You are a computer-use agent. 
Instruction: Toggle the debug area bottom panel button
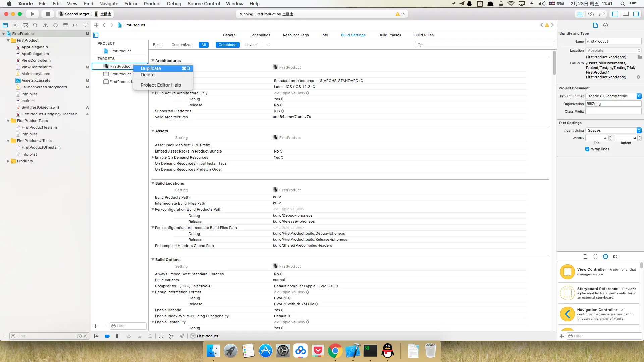coord(626,14)
